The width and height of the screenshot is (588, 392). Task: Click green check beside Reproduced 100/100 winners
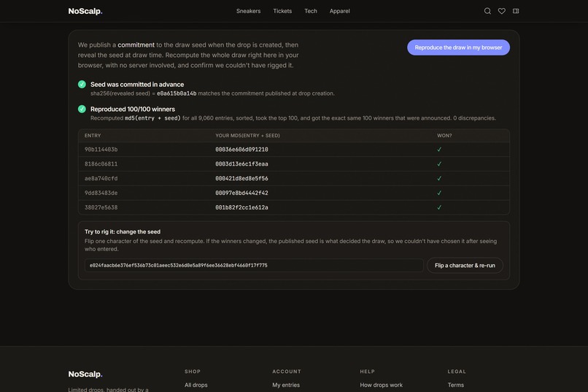tap(82, 109)
